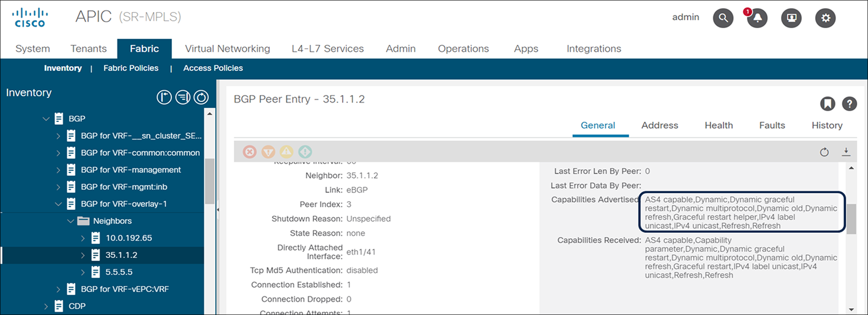Click the middle Inventory list-filter icon
Viewport: 868px width, 315px height.
click(183, 97)
